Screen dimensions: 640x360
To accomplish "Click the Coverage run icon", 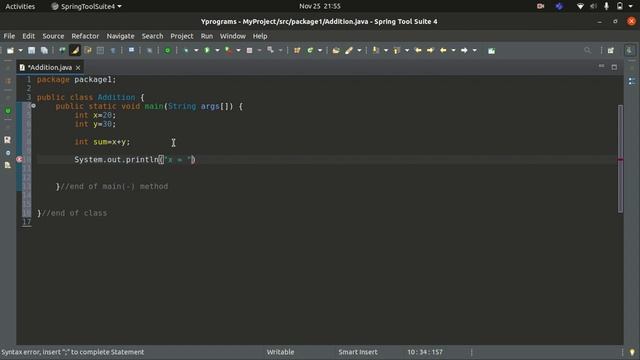I will 229,50.
